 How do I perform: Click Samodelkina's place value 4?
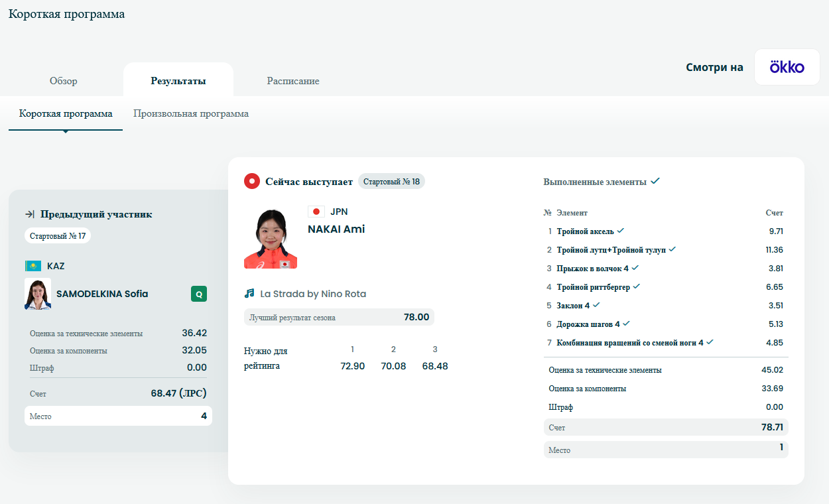pyautogui.click(x=204, y=416)
